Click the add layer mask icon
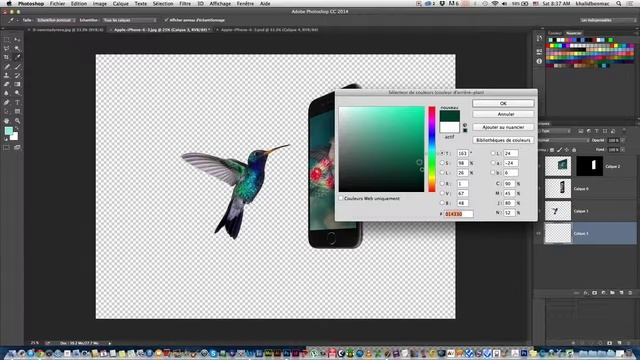 (594, 293)
